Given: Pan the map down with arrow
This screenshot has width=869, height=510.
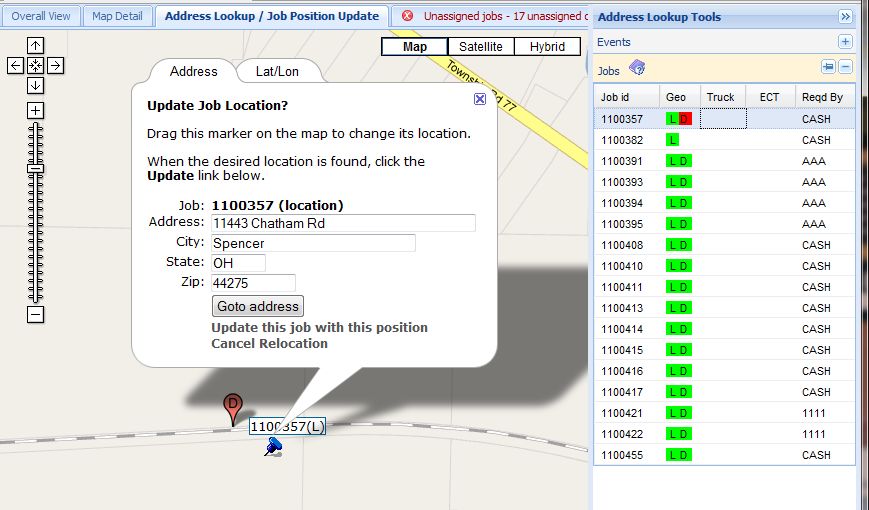Looking at the screenshot, I should click(x=35, y=85).
